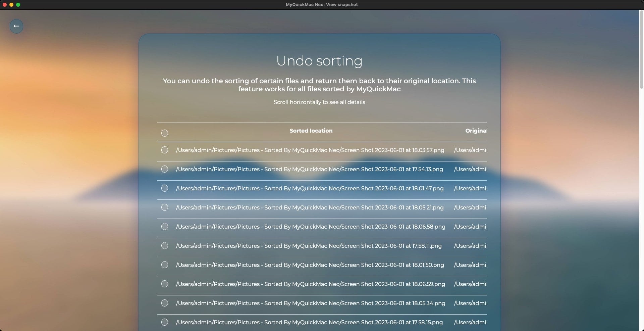The width and height of the screenshot is (644, 331).
Task: Click the Original column header
Action: (x=476, y=131)
